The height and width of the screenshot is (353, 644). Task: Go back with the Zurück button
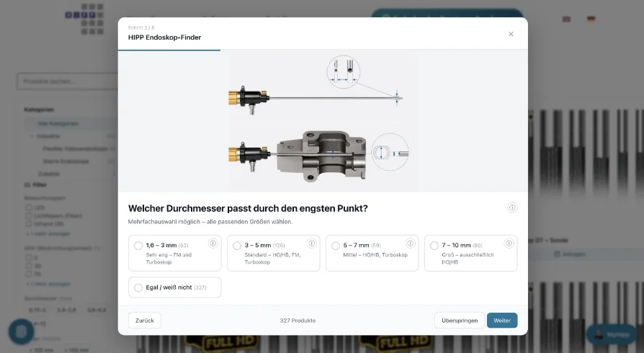tap(145, 321)
